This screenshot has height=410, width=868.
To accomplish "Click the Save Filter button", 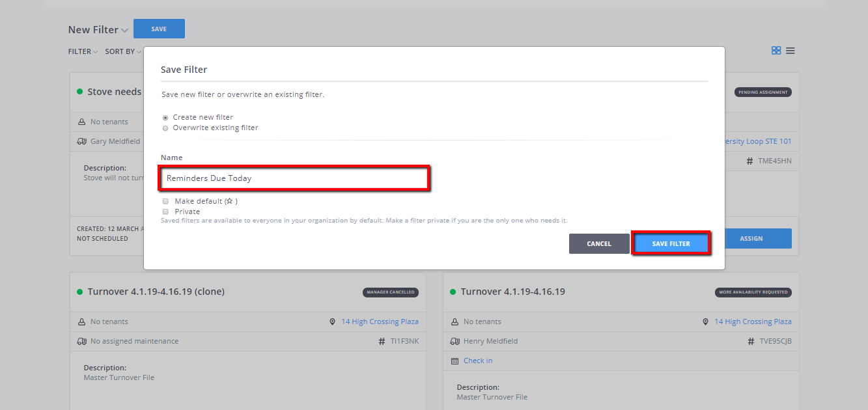I will click(671, 243).
